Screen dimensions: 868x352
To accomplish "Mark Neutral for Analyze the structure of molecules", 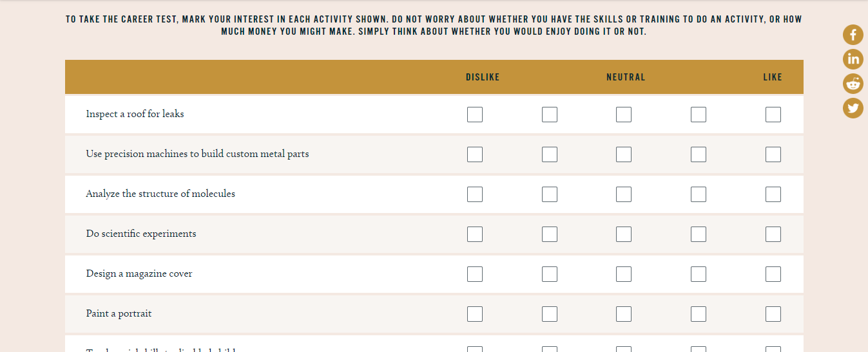I will [624, 194].
